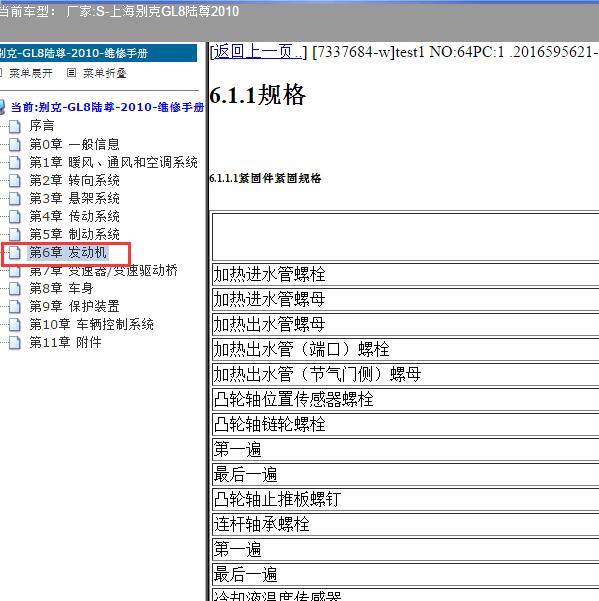
Task: Click the 连杆轴承螺栓 row
Action: (405, 524)
